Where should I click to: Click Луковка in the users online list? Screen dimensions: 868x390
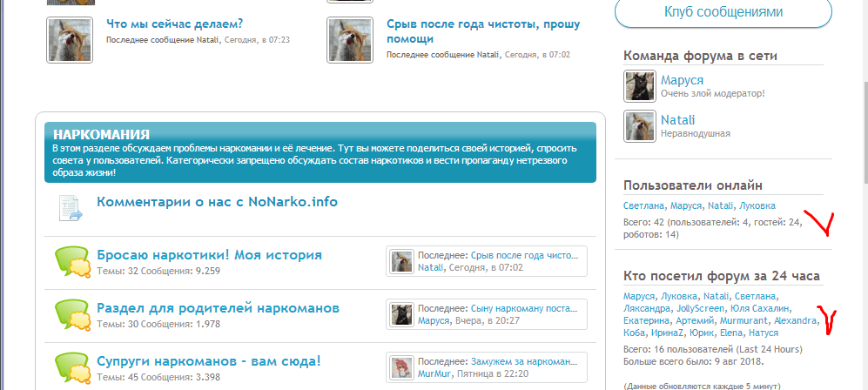(x=757, y=205)
